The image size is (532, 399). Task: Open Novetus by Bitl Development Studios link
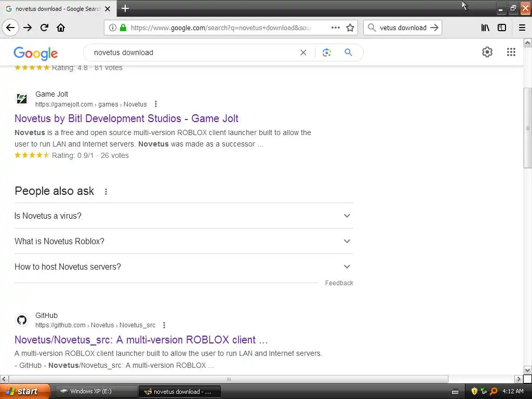click(126, 118)
